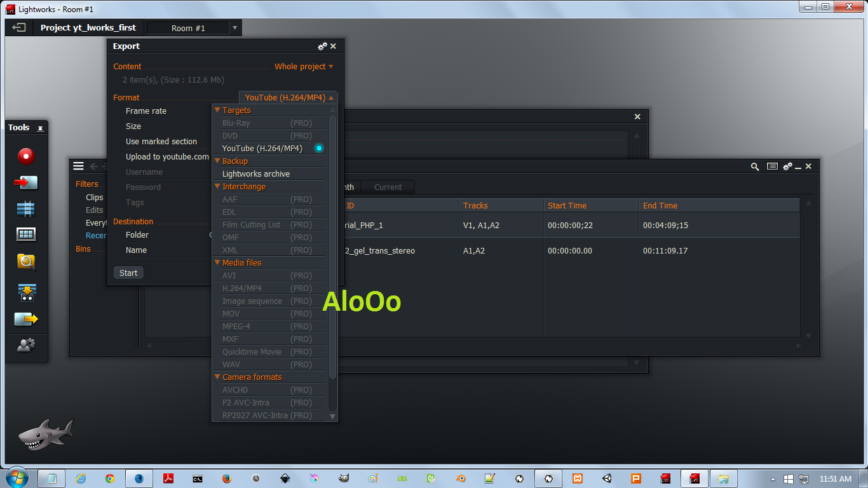Select YouTube (H.264/MP4) radio option
Viewport: 868px width, 488px height.
319,148
